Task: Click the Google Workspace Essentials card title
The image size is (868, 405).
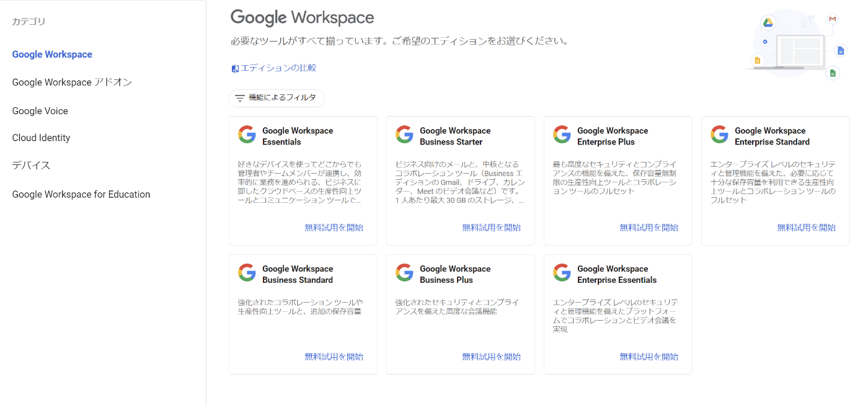Action: pos(298,136)
